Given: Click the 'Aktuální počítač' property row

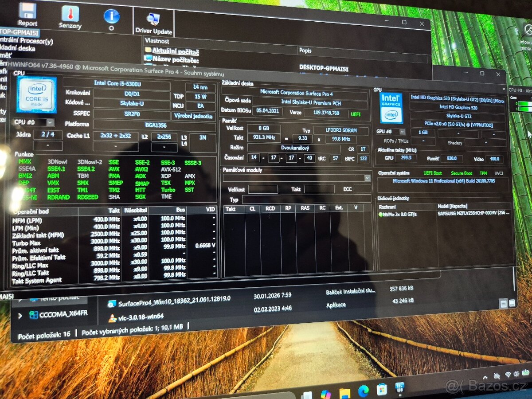Looking at the screenshot, I should click(176, 51).
